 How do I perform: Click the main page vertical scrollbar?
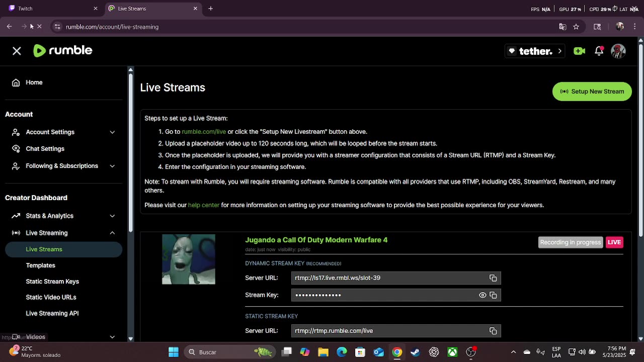[x=640, y=141]
